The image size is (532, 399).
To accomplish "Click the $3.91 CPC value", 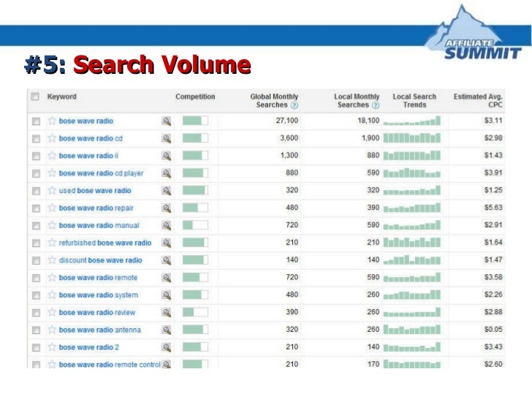I will [x=493, y=172].
